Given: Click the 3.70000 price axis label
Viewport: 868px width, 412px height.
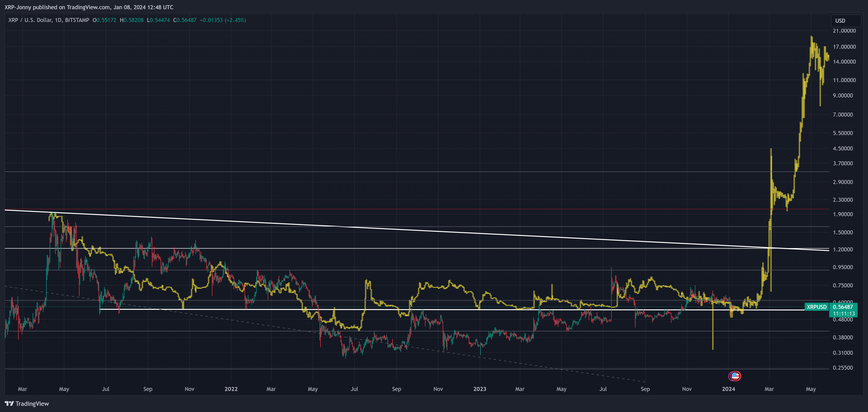Looking at the screenshot, I should pyautogui.click(x=843, y=163).
